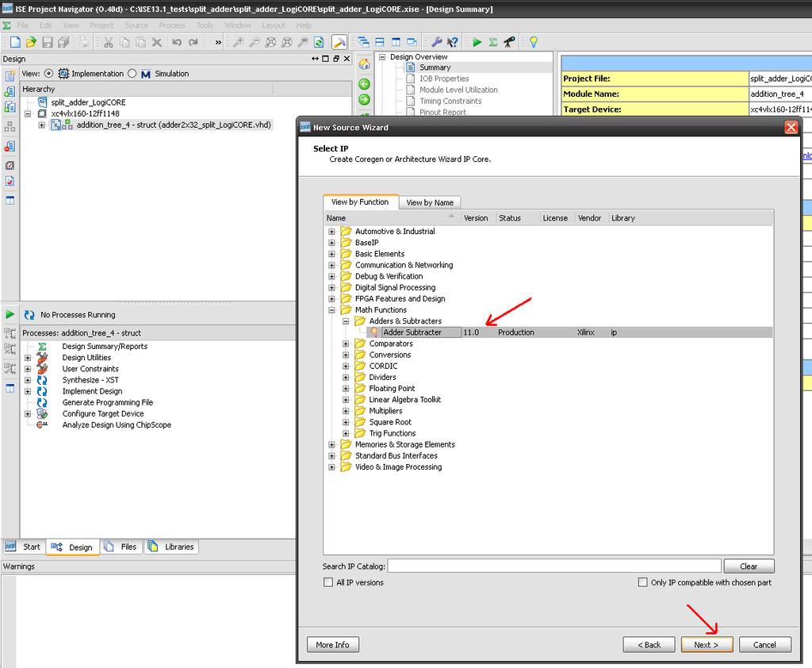Collapse the Math Functions folder
This screenshot has width=812, height=668.
[x=332, y=310]
